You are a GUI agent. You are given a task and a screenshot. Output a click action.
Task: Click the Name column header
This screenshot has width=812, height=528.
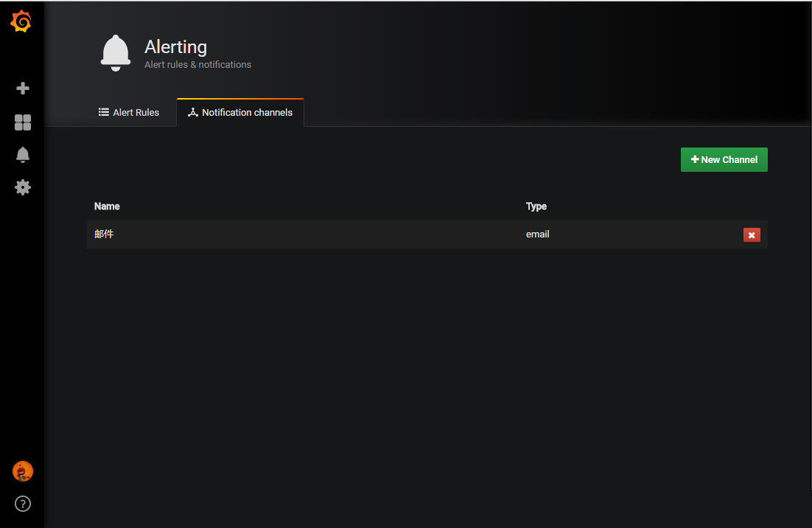(x=107, y=206)
